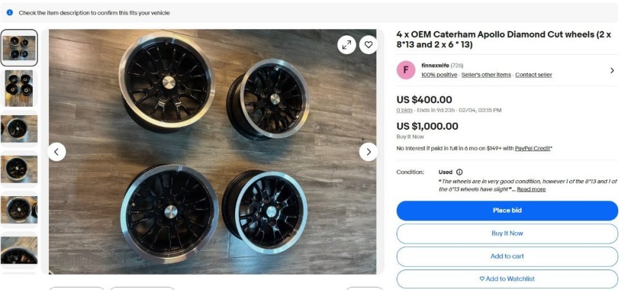Toggle Add to Watchlist

coord(507,278)
